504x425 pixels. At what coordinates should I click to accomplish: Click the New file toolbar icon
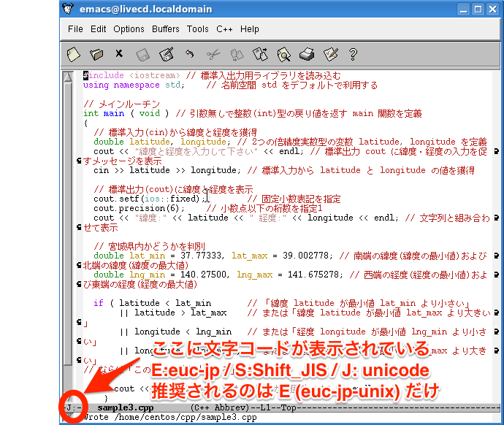point(73,54)
